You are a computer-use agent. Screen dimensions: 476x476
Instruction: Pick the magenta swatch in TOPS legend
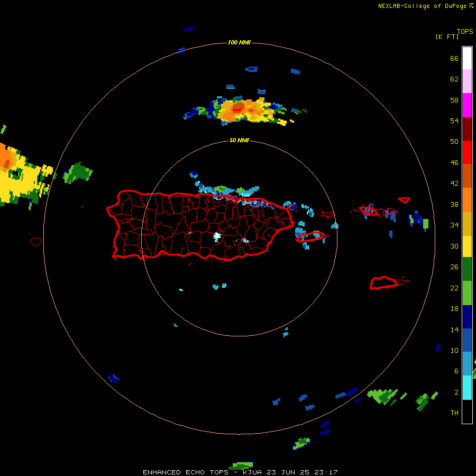[x=467, y=105]
